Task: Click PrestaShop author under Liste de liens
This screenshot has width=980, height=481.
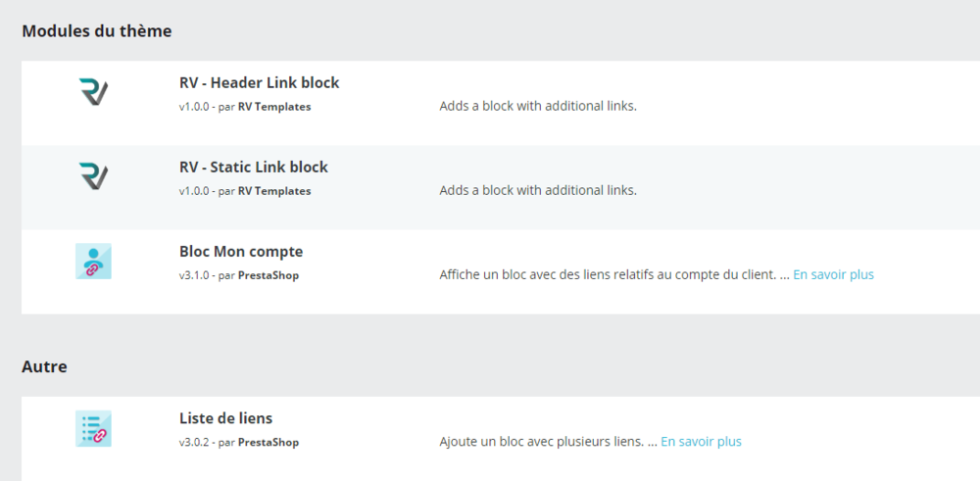Action: pyautogui.click(x=269, y=443)
